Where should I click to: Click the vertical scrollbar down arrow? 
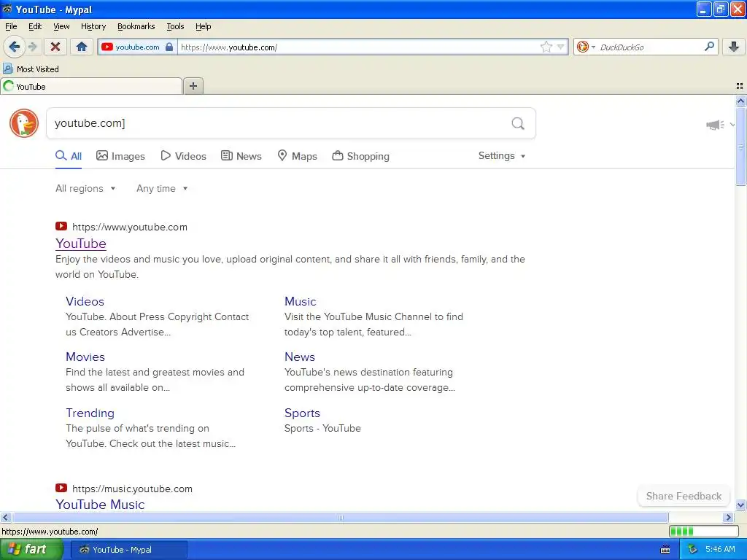pyautogui.click(x=740, y=505)
